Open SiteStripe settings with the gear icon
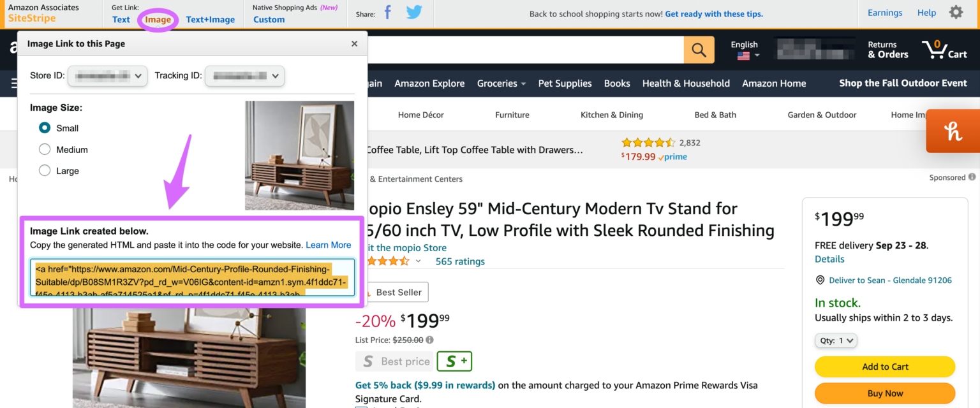This screenshot has width=980, height=408. (956, 12)
